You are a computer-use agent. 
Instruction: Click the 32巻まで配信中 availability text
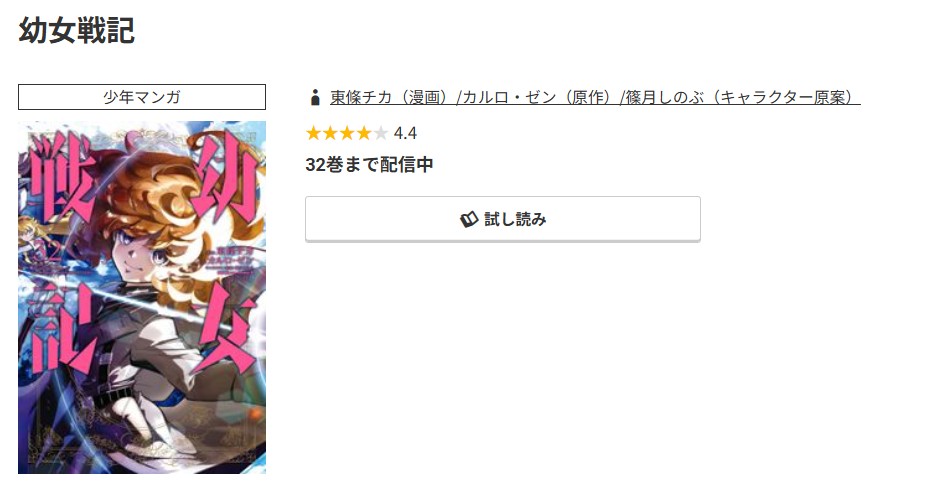[370, 164]
